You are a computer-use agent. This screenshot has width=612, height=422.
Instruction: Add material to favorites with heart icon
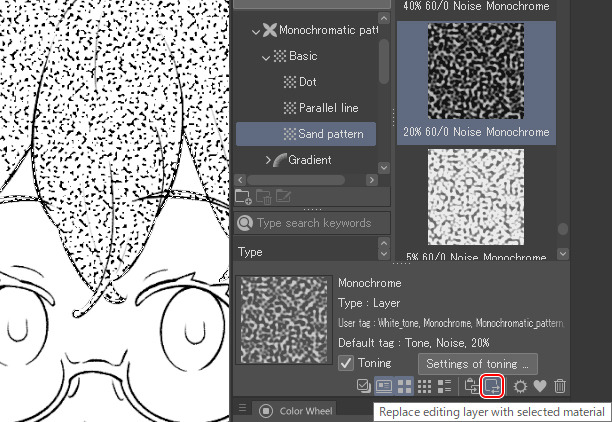tap(540, 386)
